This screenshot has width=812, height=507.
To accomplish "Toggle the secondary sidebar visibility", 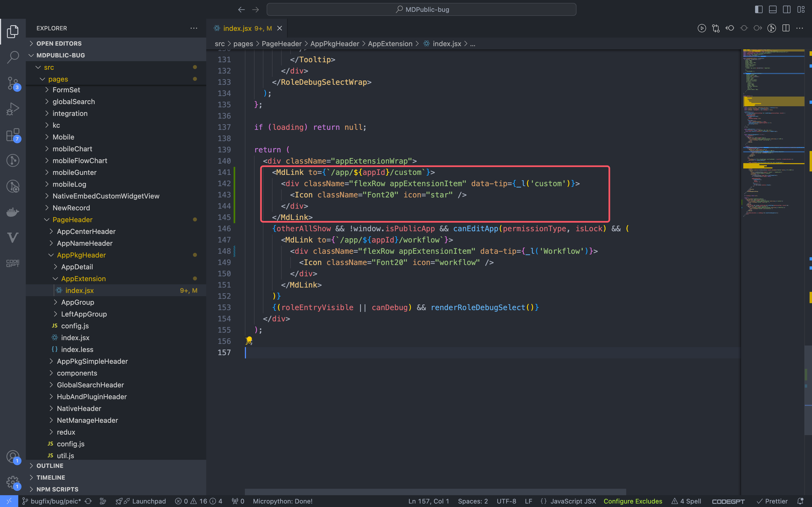I will pyautogui.click(x=787, y=9).
